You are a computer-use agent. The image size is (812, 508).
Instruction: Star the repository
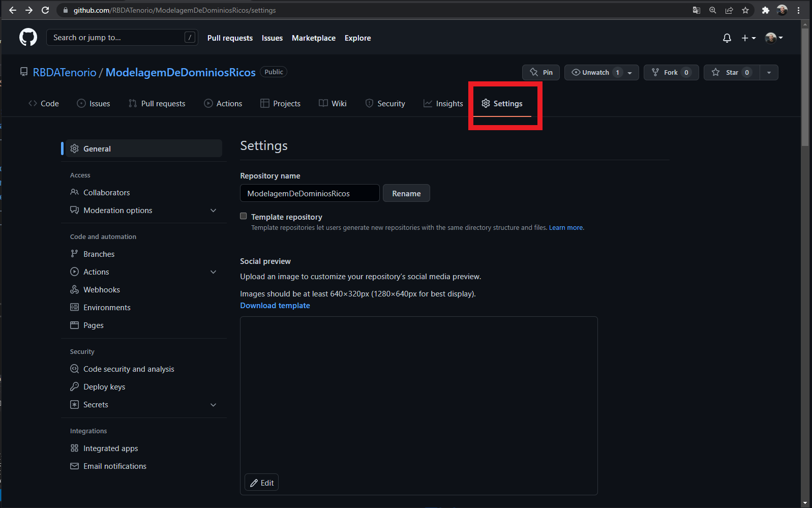coord(732,72)
